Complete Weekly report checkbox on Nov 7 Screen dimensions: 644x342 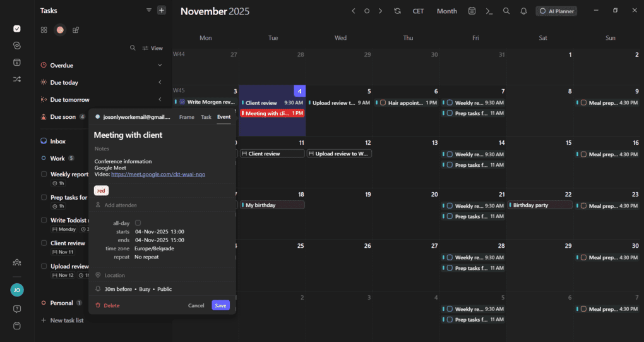(x=450, y=103)
